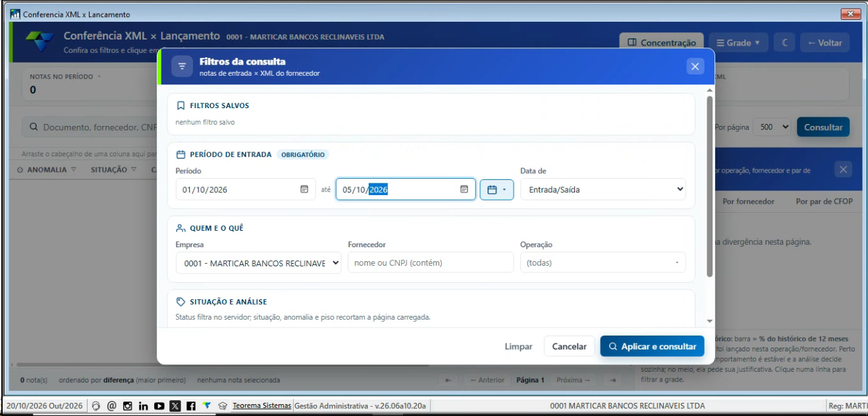This screenshot has height=416, width=868.
Task: Click the NOTAS NO PERÍODO card
Action: click(x=90, y=83)
